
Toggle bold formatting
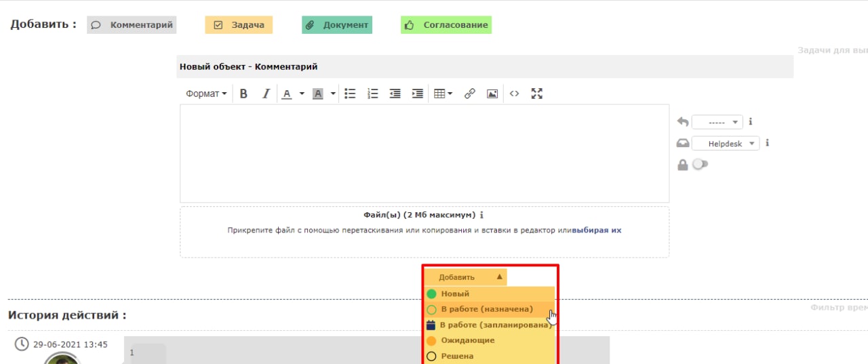[243, 94]
